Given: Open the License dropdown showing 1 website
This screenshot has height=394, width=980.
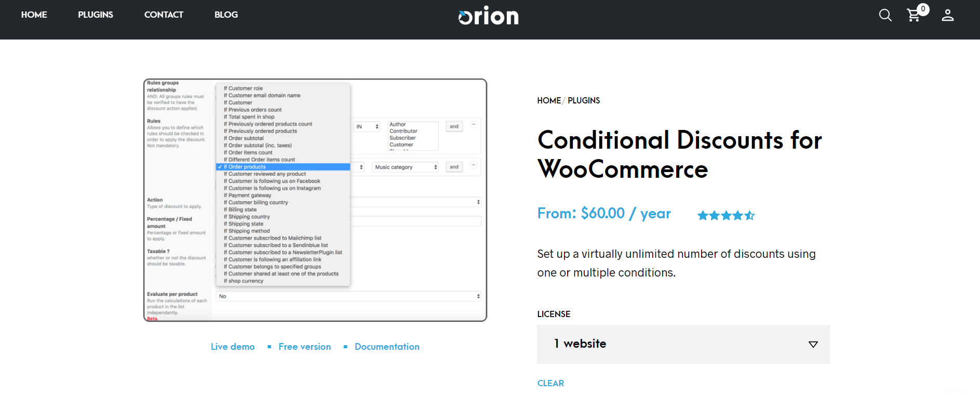Looking at the screenshot, I should tap(683, 344).
